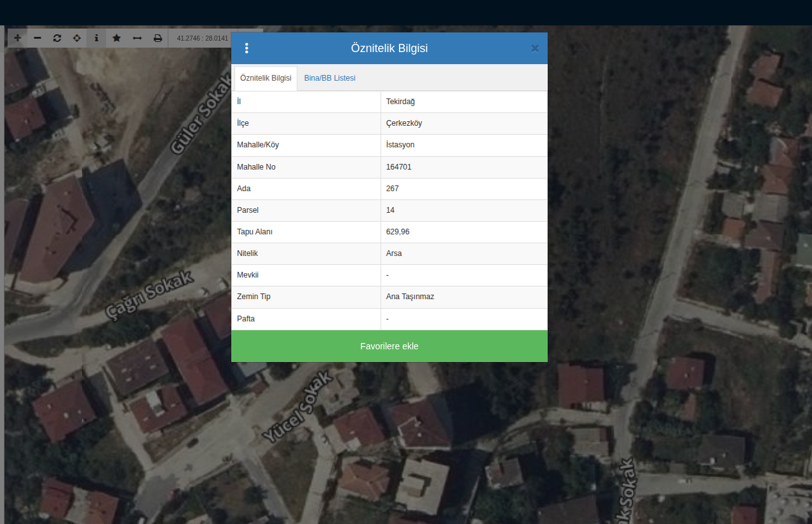Click the Tekirdağ value cell
Image resolution: width=812 pixels, height=524 pixels.
[x=464, y=102]
